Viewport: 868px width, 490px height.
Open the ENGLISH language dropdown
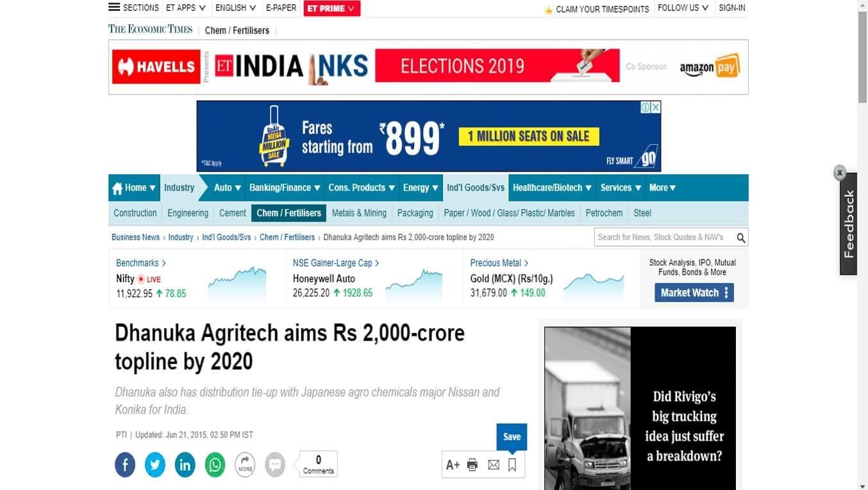point(235,8)
